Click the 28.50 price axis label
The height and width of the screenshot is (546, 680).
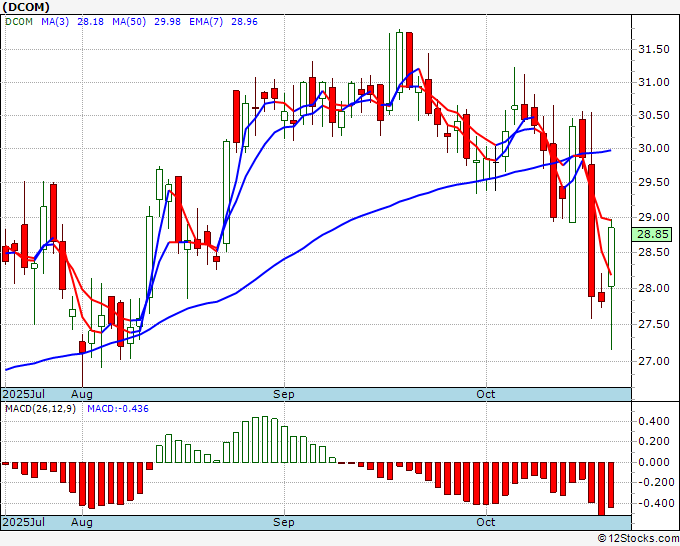[x=654, y=252]
